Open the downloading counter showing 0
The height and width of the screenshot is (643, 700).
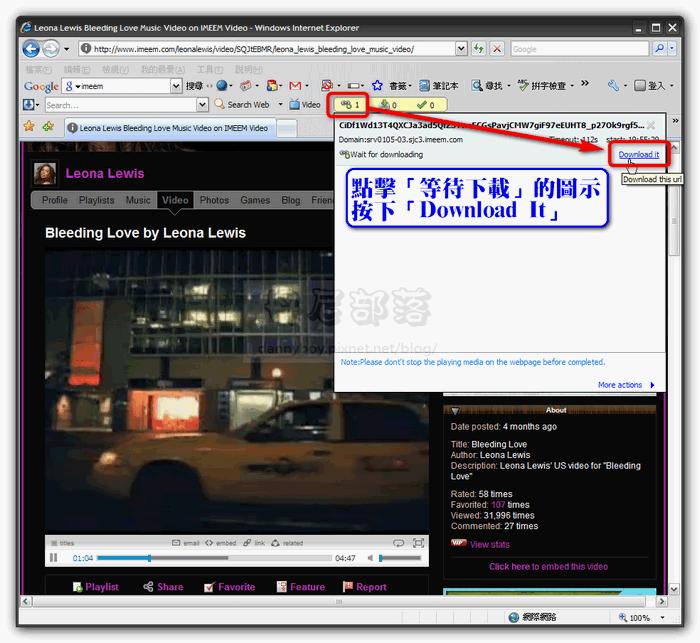[x=388, y=105]
